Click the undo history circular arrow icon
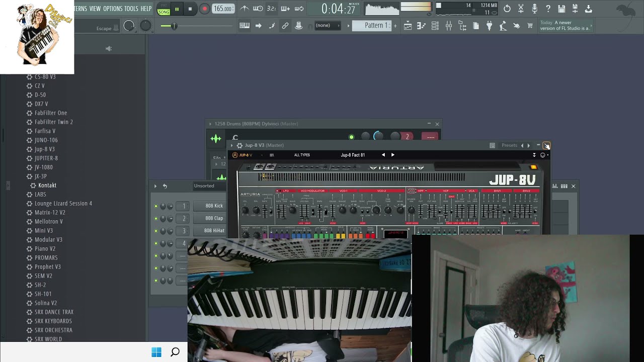The image size is (644, 362). pos(507,9)
